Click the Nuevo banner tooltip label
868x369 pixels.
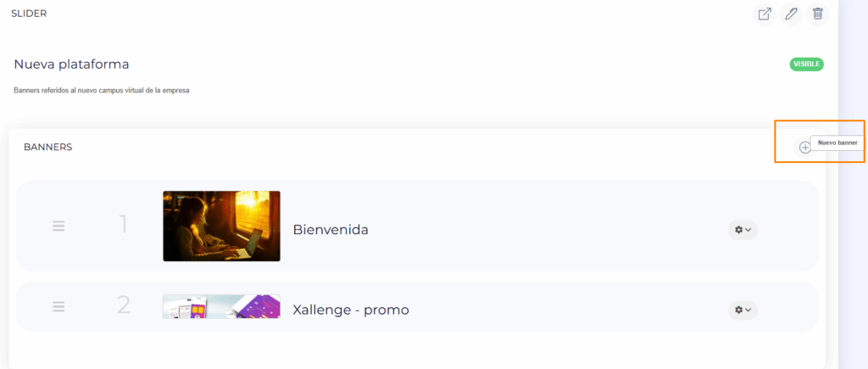tap(837, 143)
